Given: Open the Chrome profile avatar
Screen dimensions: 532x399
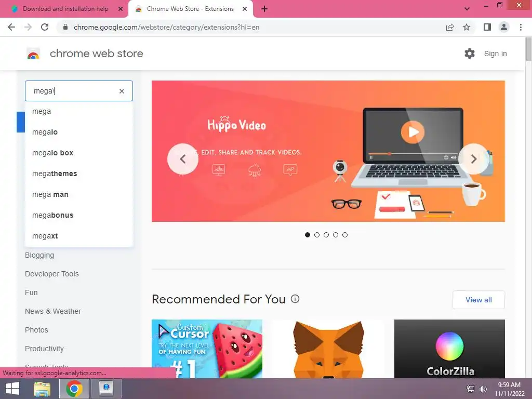Looking at the screenshot, I should (504, 27).
